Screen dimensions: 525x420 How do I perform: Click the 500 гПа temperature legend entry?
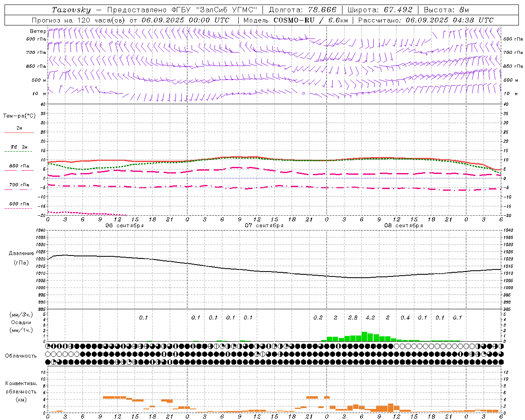pos(19,204)
